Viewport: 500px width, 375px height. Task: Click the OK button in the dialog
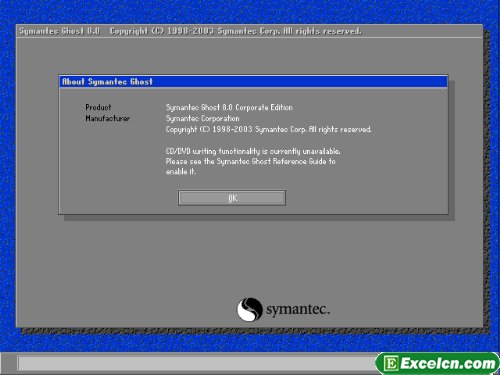pyautogui.click(x=232, y=198)
